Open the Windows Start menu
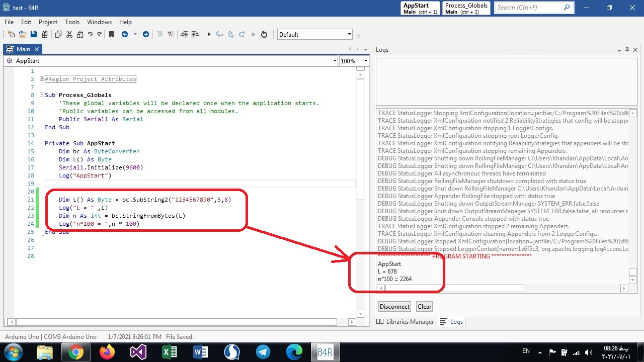The width and height of the screenshot is (644, 362). click(x=13, y=352)
